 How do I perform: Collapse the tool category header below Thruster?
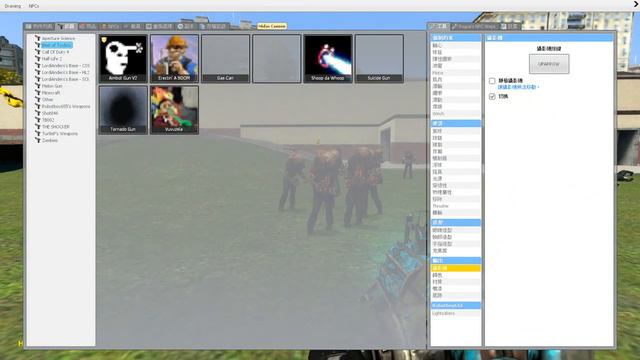coord(456,222)
